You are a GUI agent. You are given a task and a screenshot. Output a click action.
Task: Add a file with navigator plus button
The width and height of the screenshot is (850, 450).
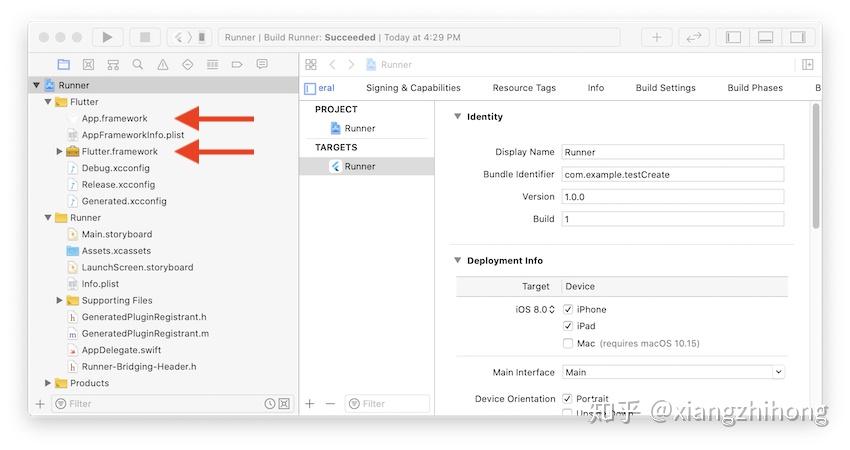(40, 404)
